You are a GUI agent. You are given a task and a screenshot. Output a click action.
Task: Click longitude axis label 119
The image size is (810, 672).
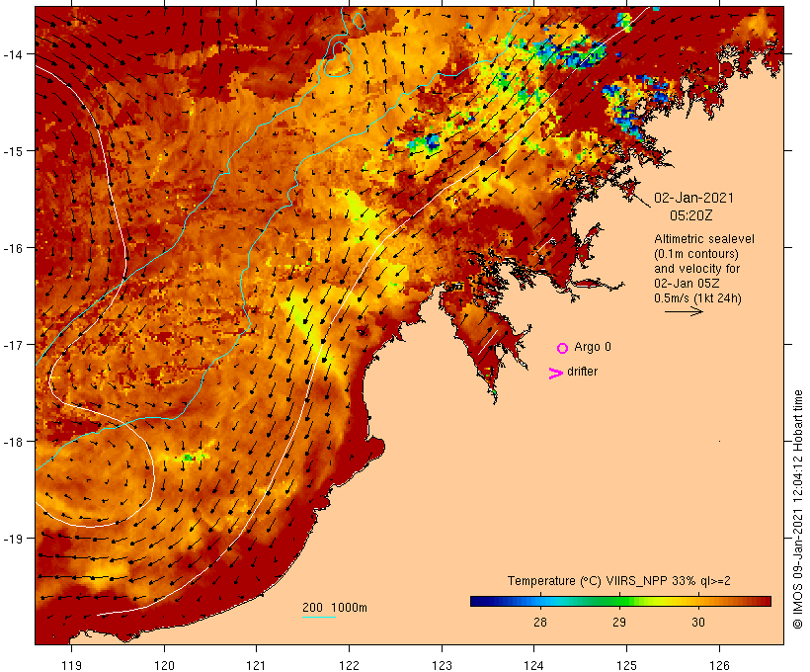point(71,665)
